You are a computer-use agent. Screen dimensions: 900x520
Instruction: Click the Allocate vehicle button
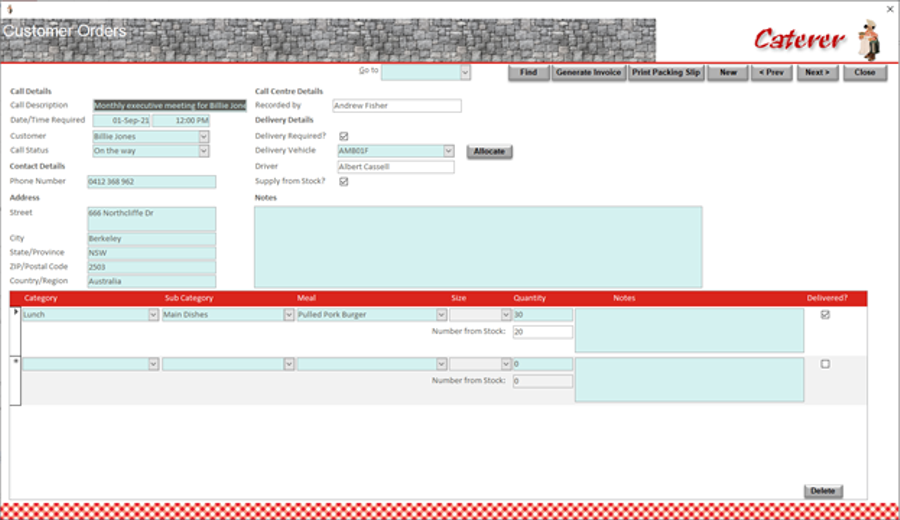tap(489, 152)
